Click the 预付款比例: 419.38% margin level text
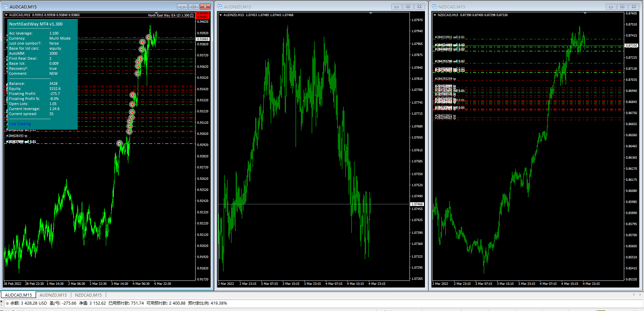The image size is (644, 311). (208, 303)
